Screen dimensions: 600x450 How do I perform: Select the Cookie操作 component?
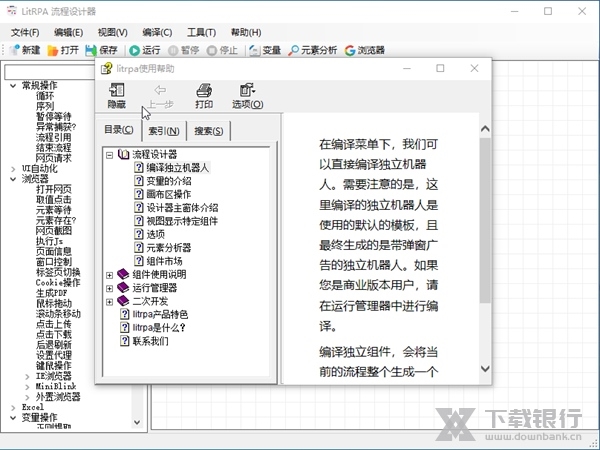[x=58, y=282]
